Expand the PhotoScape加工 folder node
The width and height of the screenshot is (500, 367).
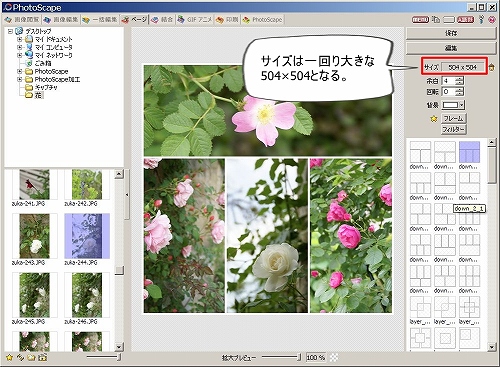[x=20, y=79]
